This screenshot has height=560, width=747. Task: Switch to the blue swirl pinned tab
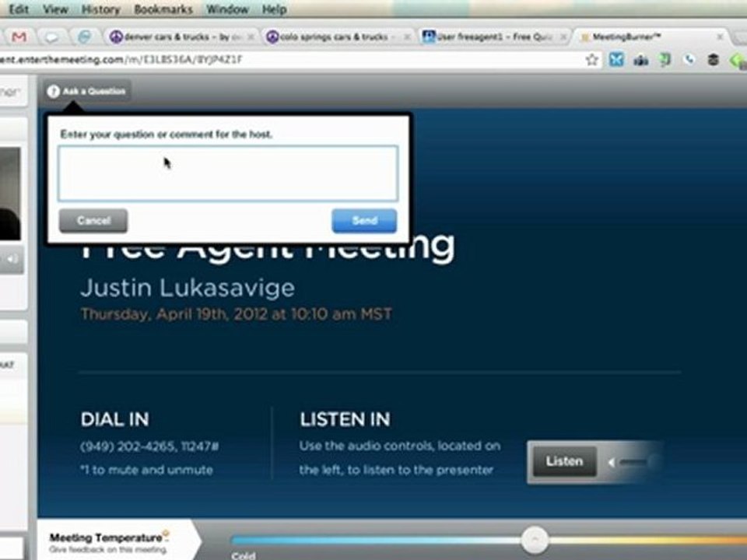coord(84,37)
